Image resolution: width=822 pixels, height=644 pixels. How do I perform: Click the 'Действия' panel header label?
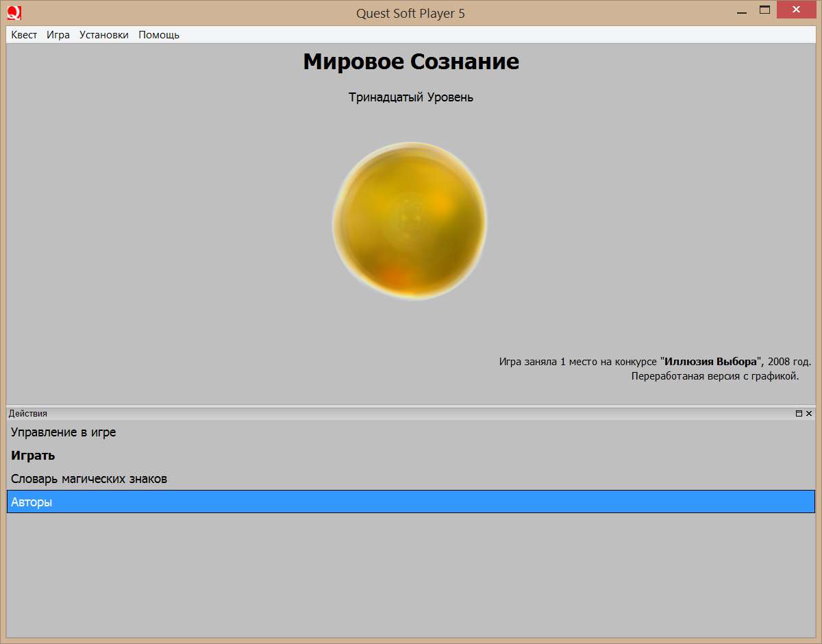point(28,414)
